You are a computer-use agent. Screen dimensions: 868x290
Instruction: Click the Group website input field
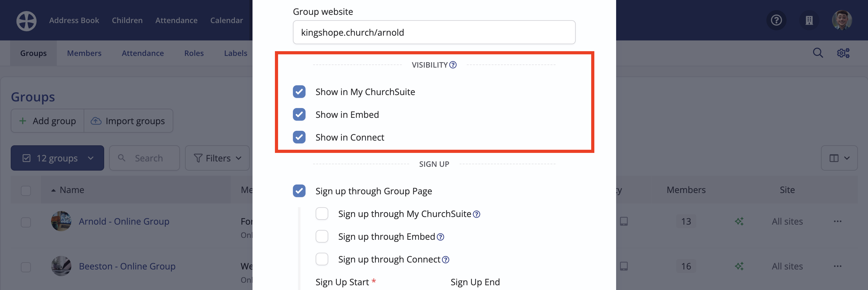click(x=434, y=32)
